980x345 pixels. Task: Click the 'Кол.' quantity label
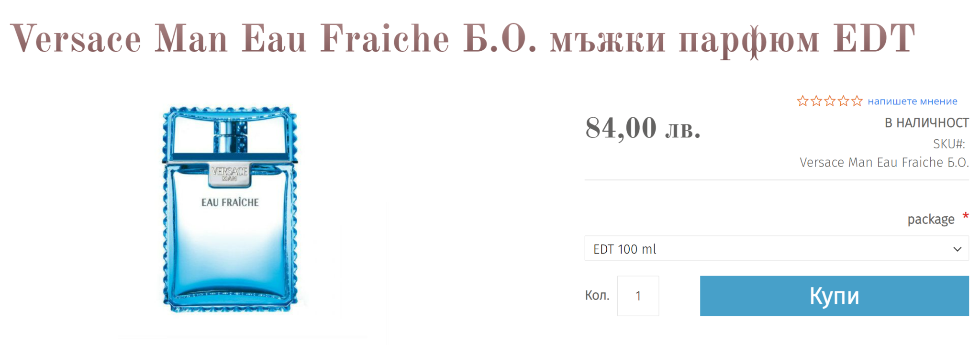click(x=597, y=296)
